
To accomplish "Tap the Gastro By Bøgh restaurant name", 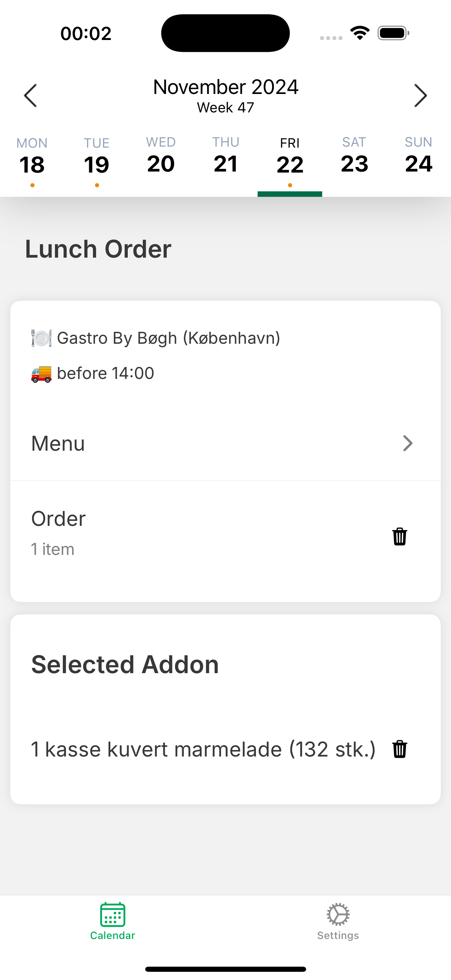I will pyautogui.click(x=168, y=338).
